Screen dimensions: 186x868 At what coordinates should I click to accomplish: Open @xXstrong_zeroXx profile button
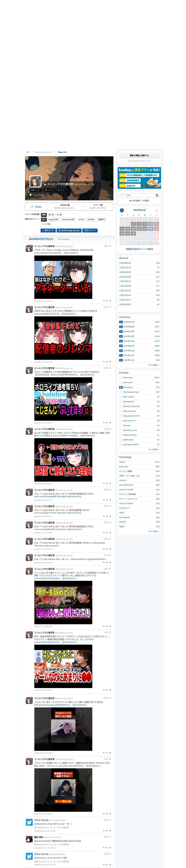pyautogui.click(x=69, y=230)
